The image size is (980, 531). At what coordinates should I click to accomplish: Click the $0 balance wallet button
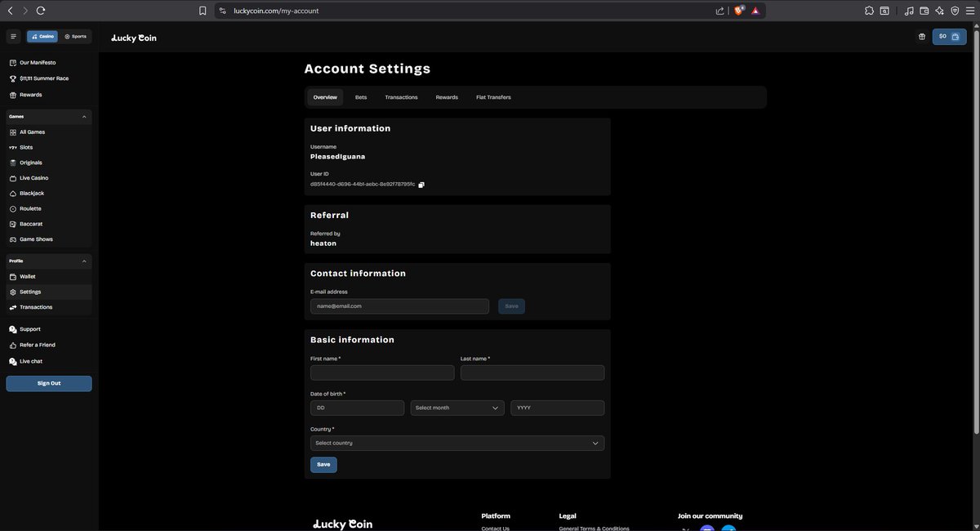point(950,36)
